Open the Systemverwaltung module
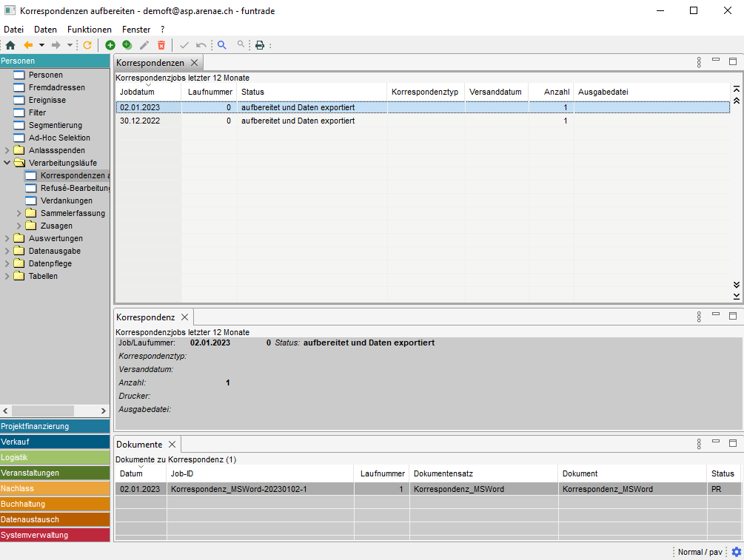The image size is (744, 560). (55, 535)
